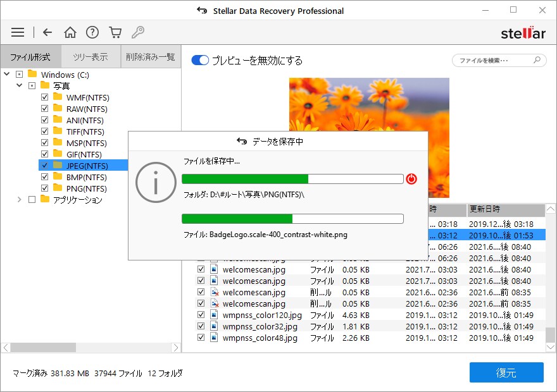Collapse the Windows (C:) tree node
Viewport: 557px width, 392px height.
pyautogui.click(x=7, y=74)
